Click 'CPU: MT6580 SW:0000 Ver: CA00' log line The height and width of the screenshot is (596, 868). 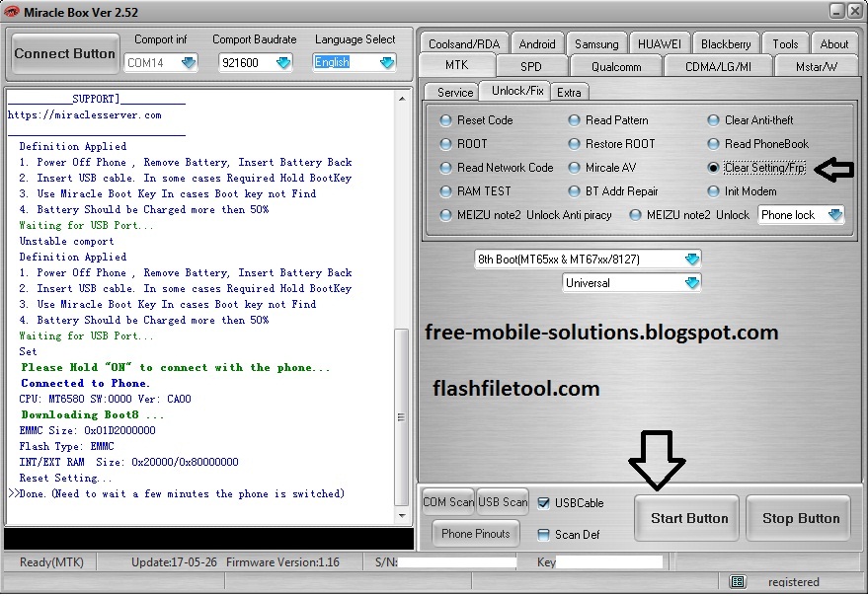106,399
